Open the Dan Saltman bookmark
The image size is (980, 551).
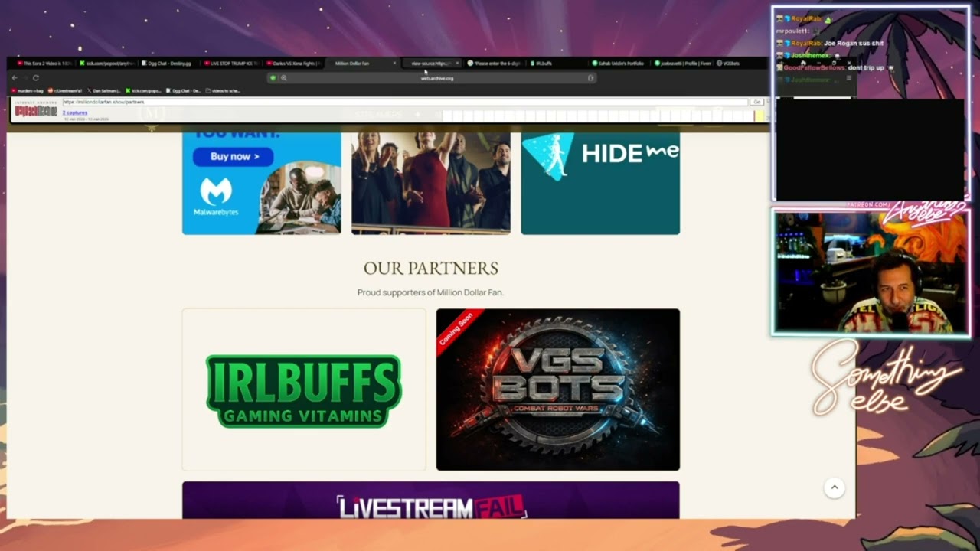click(x=104, y=91)
